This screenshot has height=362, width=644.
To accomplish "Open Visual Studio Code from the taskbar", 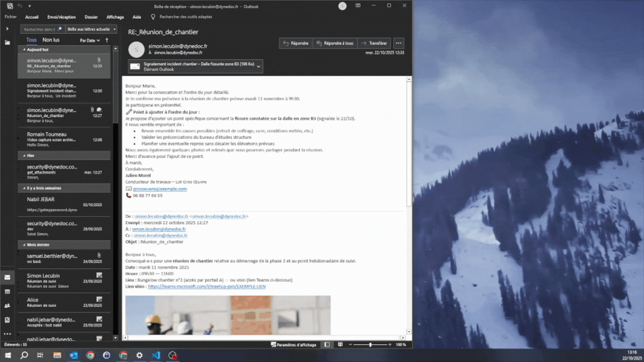I will (156, 355).
